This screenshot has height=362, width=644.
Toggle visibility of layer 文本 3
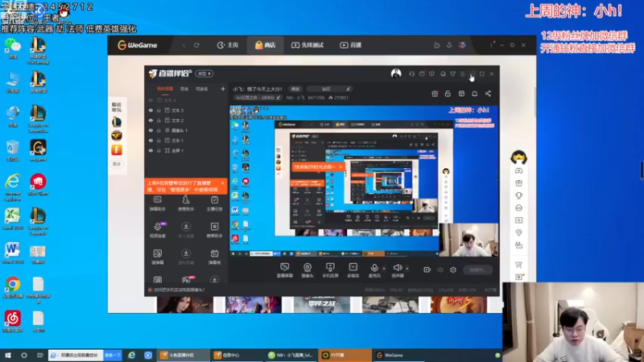pyautogui.click(x=151, y=110)
